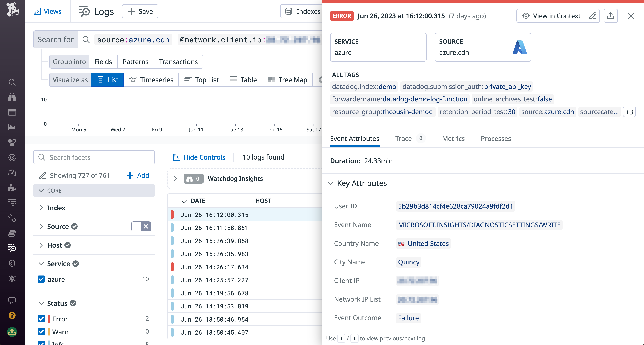The height and width of the screenshot is (345, 644).
Task: Expand the Source facet section
Action: point(41,226)
